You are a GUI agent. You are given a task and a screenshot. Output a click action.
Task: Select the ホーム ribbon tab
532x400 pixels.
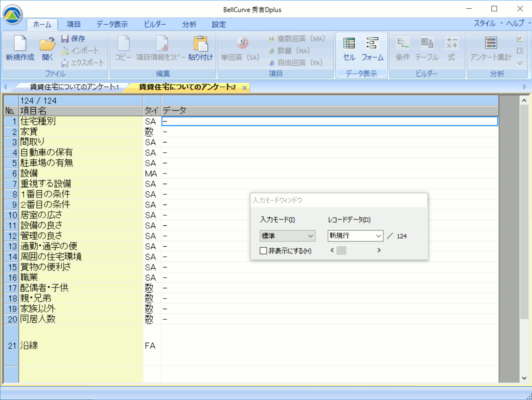[42, 24]
